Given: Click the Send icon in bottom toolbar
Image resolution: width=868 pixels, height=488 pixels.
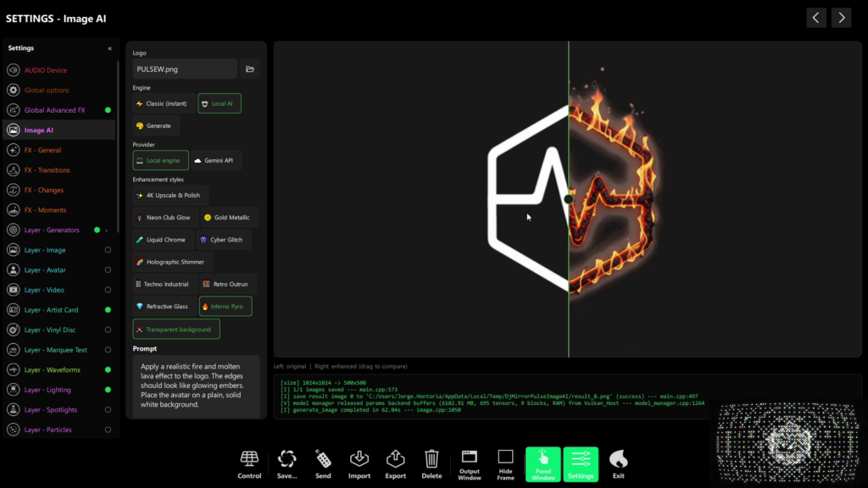Looking at the screenshot, I should click(323, 464).
